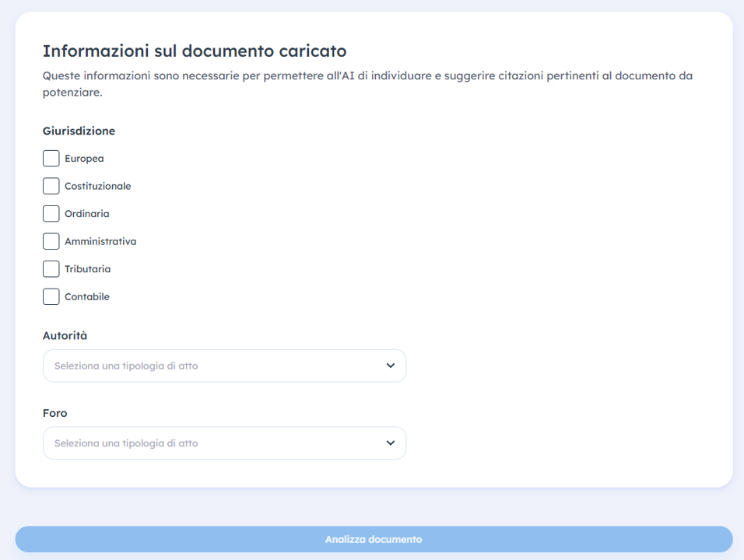Click the Amministrativa label text
Screen dimensions: 744x560
tap(100, 241)
